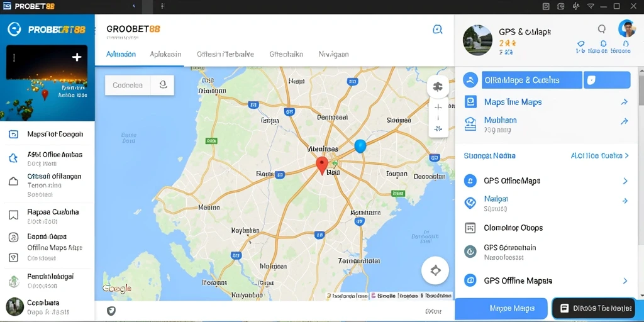The height and width of the screenshot is (322, 644).
Task: Select the blue location marker on the map
Action: [360, 146]
